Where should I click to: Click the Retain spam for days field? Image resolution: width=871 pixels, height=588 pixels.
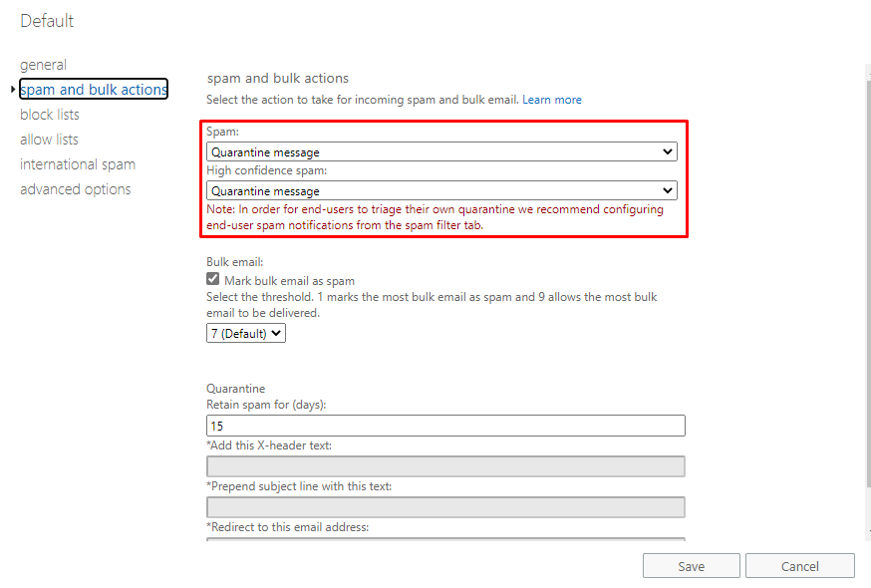pyautogui.click(x=445, y=426)
